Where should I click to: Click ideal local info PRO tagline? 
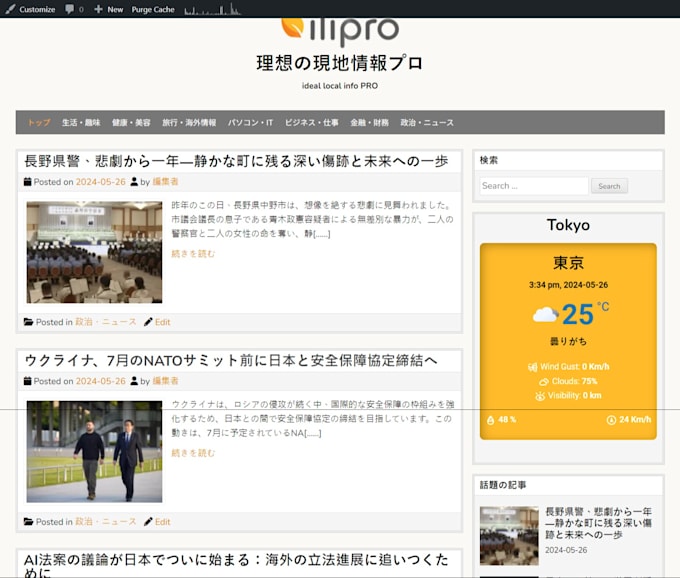340,86
